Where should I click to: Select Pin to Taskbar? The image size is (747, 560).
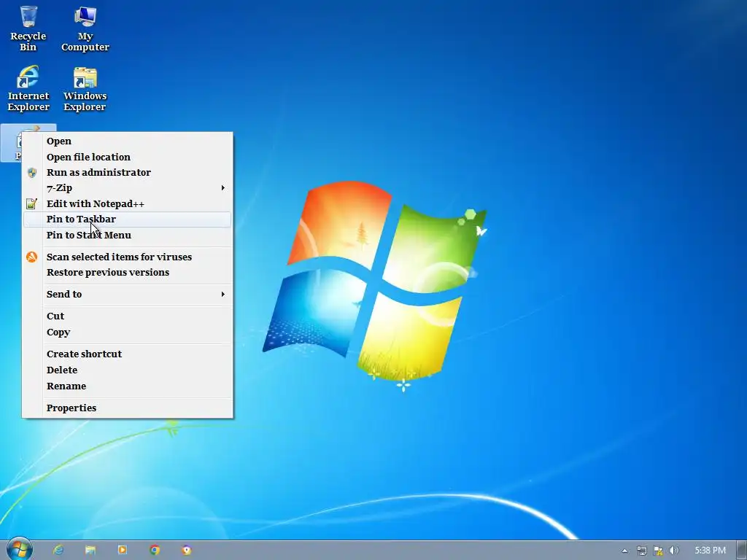click(127, 219)
